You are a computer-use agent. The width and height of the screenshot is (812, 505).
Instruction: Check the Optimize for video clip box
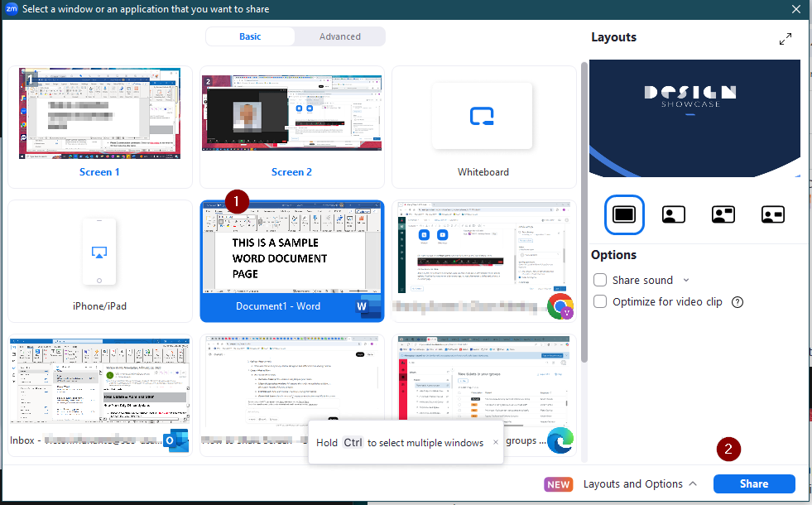601,302
